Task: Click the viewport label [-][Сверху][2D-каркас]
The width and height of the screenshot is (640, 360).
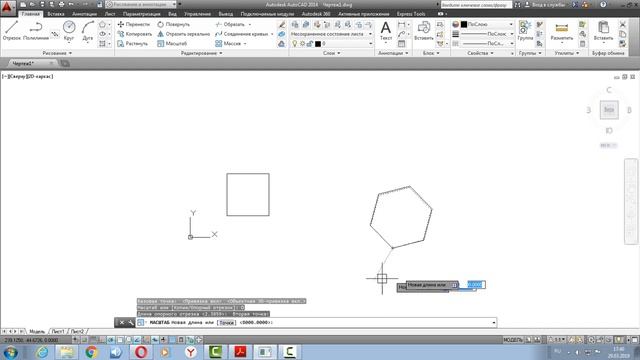Action: point(27,76)
